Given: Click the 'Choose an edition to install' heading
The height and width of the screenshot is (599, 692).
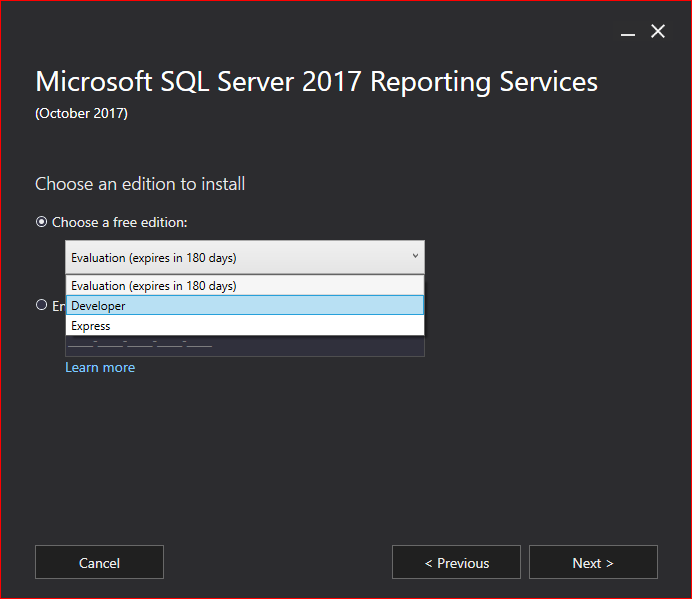Looking at the screenshot, I should (x=140, y=184).
